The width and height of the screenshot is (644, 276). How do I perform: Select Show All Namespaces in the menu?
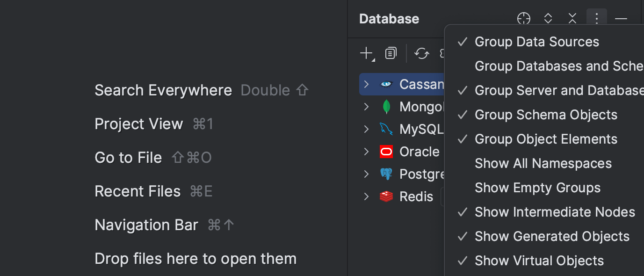(x=543, y=163)
